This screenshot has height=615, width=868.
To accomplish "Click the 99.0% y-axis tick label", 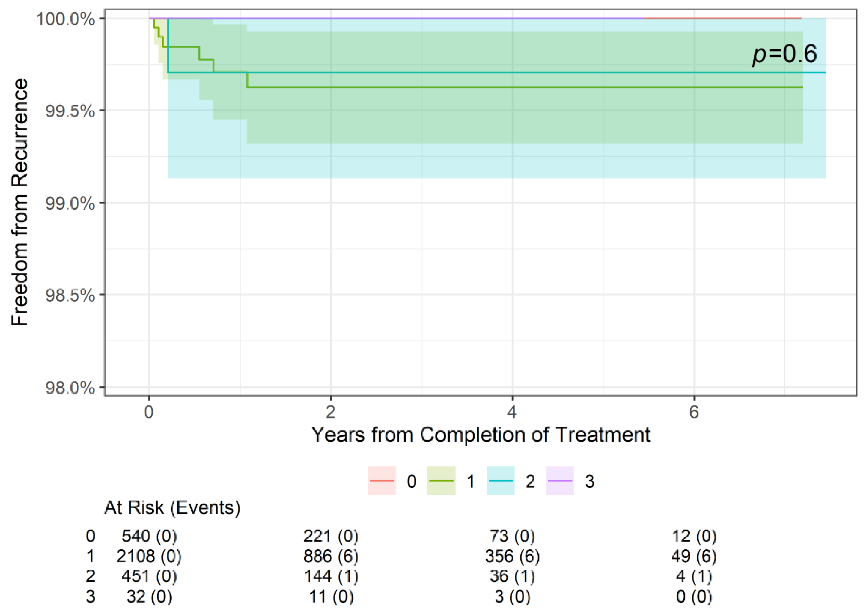I will (x=70, y=203).
